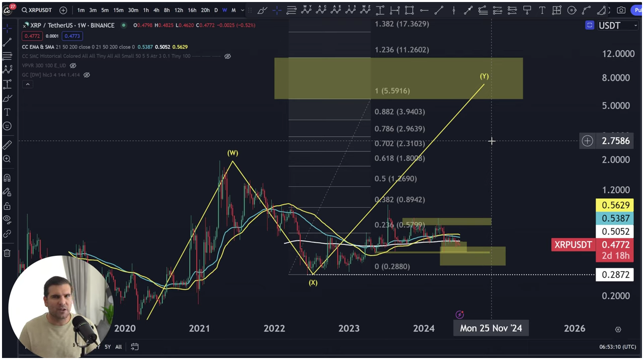This screenshot has width=644, height=360.
Task: Open the Fibonacci tools in the left sidebar
Action: tap(7, 56)
